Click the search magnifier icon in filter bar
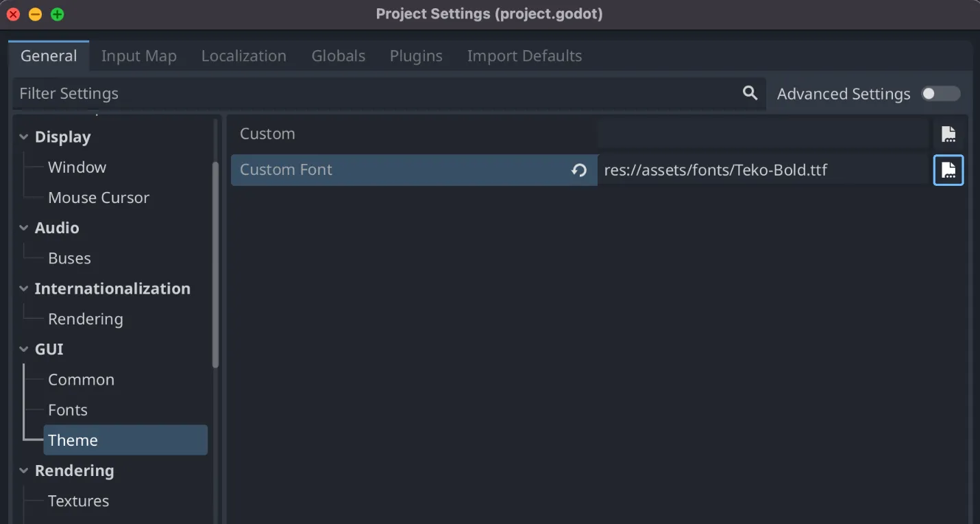This screenshot has height=524, width=980. click(x=750, y=93)
